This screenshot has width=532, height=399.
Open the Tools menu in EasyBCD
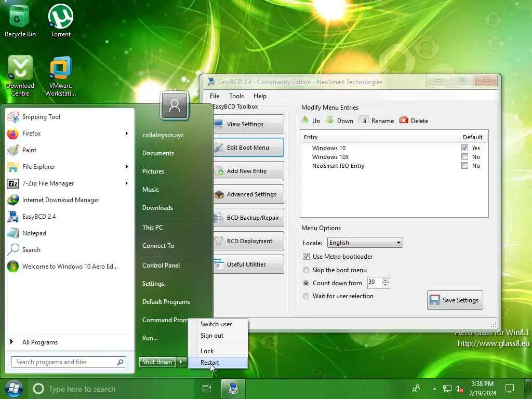coord(236,96)
